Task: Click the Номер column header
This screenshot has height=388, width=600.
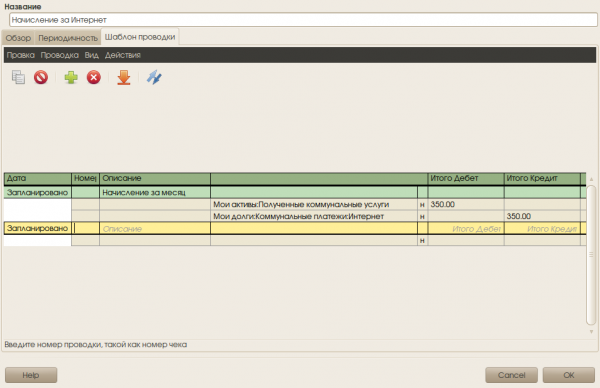Action: pyautogui.click(x=85, y=178)
